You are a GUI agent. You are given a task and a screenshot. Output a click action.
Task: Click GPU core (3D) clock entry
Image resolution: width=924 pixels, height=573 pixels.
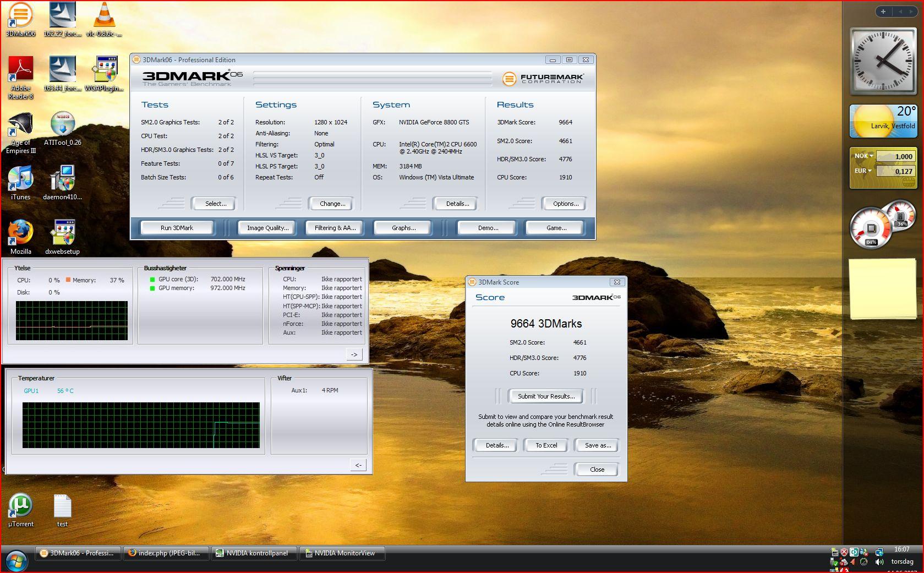(x=198, y=279)
